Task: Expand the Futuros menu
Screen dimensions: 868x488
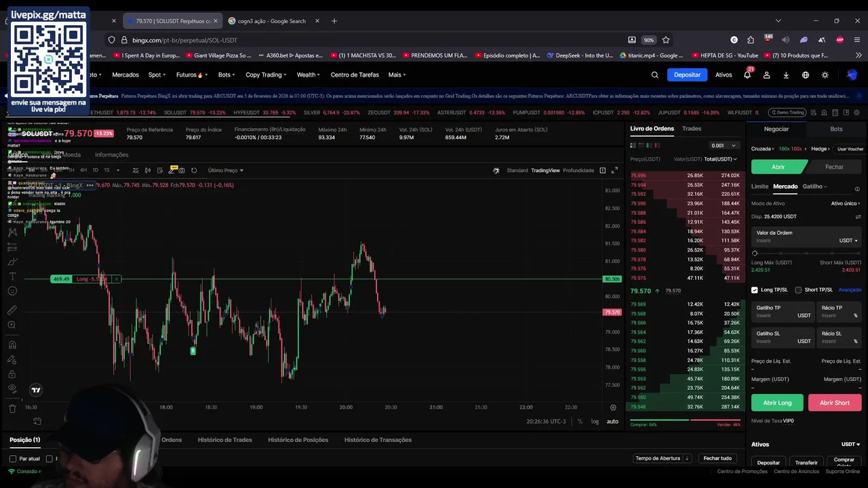Action: (192, 75)
